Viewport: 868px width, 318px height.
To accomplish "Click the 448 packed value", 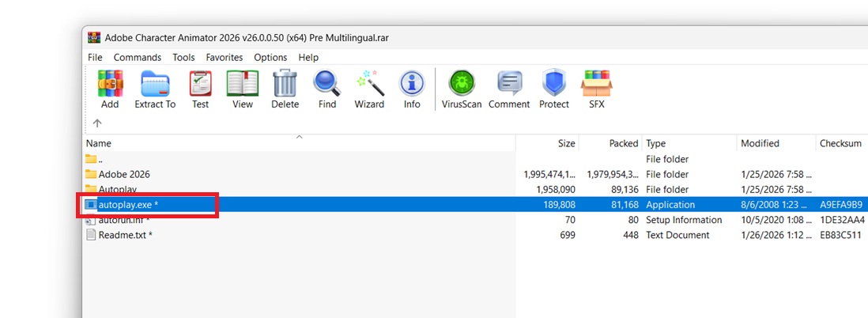I will point(630,235).
